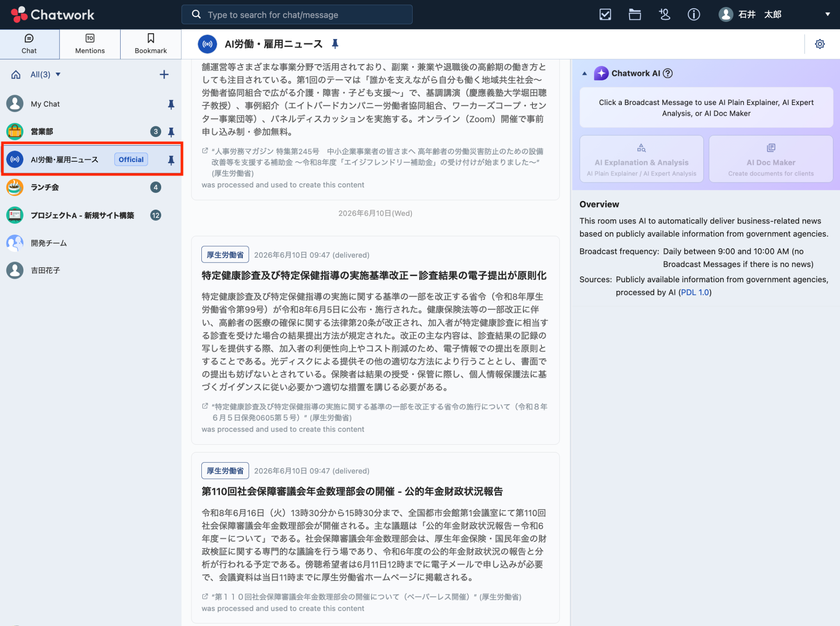Viewport: 840px width, 626px height.
Task: Open the file management folder icon
Action: coord(635,15)
